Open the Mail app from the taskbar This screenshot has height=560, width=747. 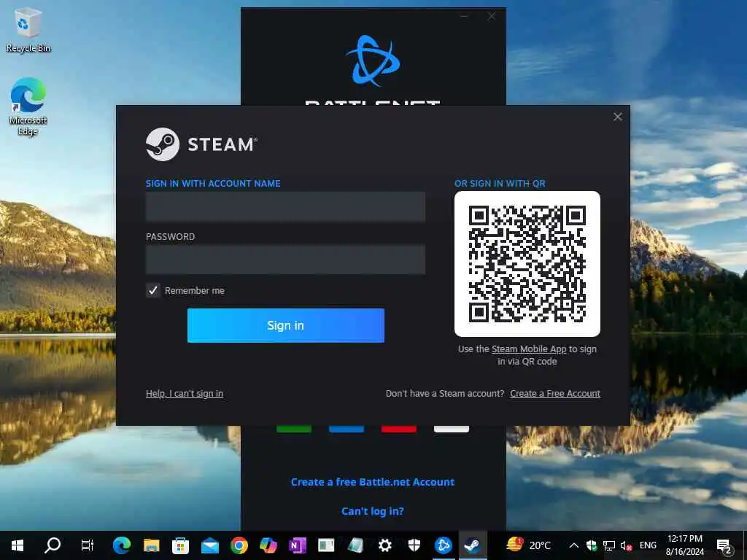point(209,545)
